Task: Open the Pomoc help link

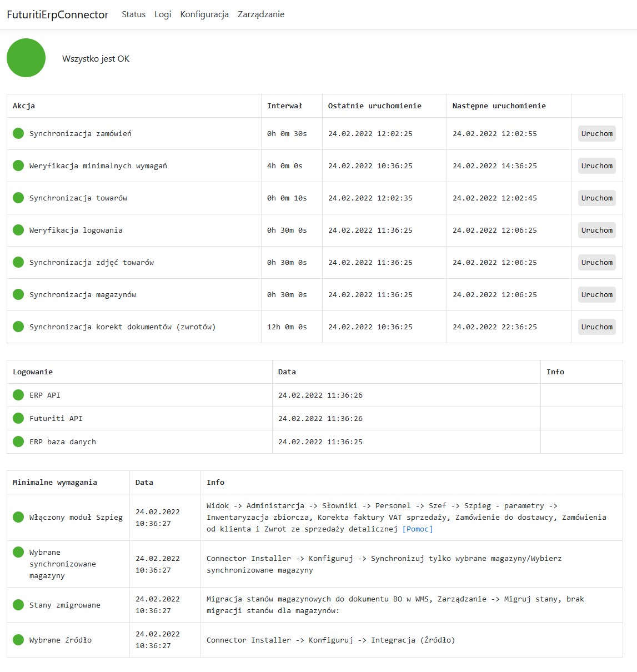Action: [418, 529]
